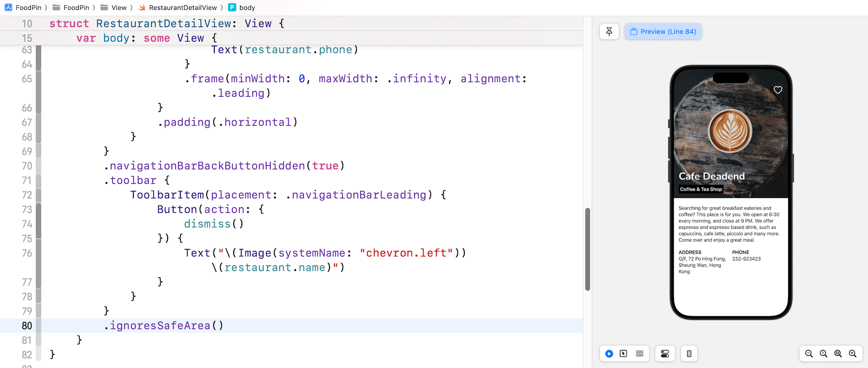Zoom preview canvas to 100%
Image resolution: width=868 pixels, height=368 pixels.
click(x=823, y=354)
